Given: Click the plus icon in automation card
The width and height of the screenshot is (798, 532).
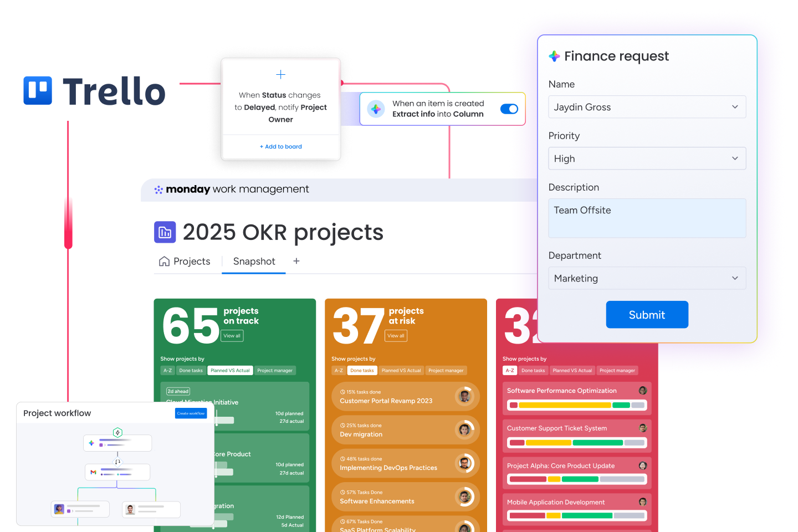Looking at the screenshot, I should [281, 74].
